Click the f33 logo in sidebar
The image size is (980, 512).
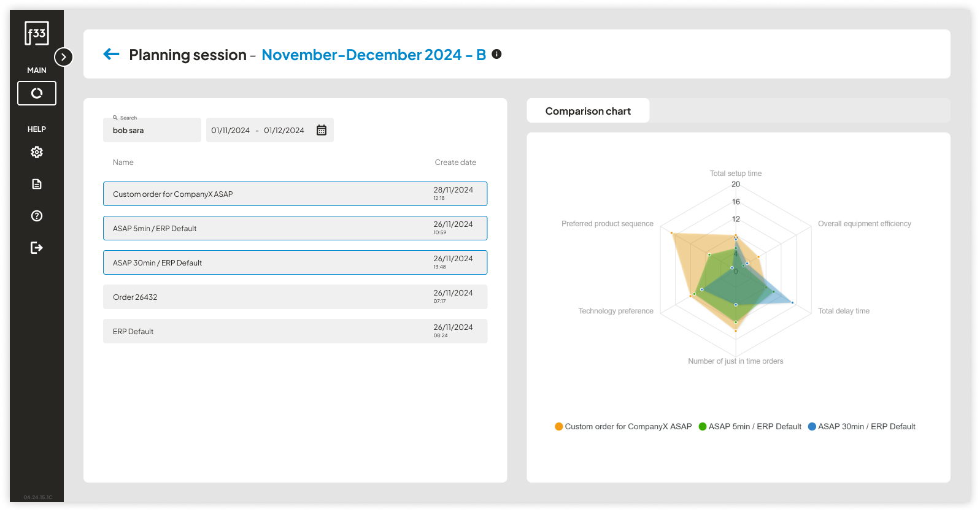pos(37,33)
